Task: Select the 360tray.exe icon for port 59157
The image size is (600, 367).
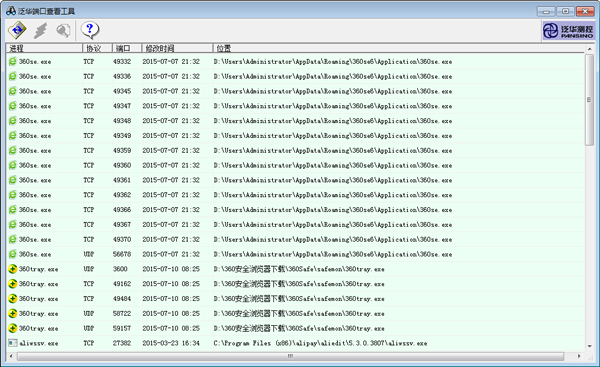Action: [13, 328]
